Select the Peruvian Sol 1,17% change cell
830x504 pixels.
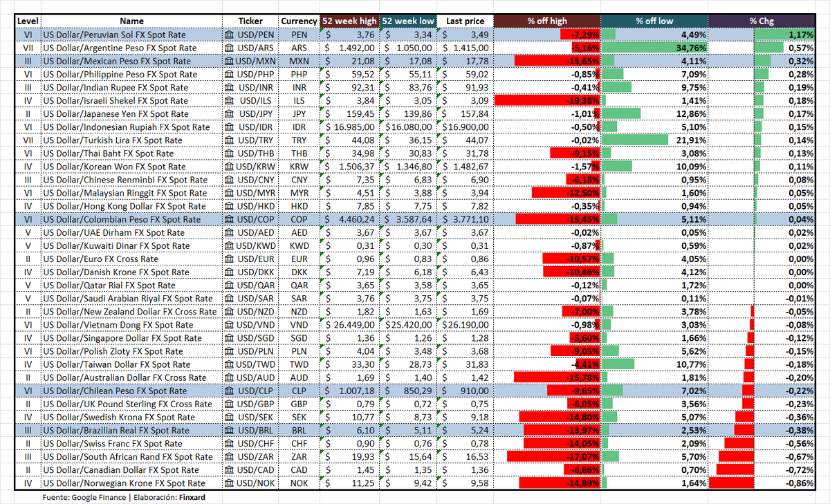pos(762,35)
